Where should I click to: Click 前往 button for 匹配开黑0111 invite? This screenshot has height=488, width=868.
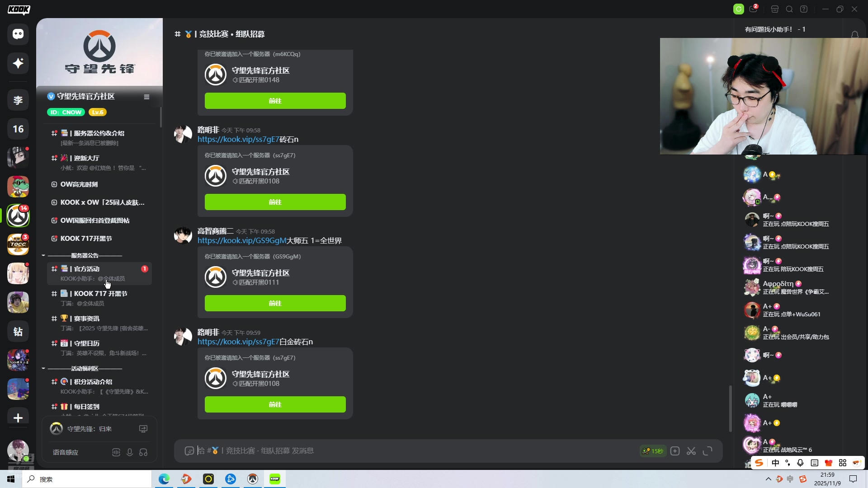point(275,303)
